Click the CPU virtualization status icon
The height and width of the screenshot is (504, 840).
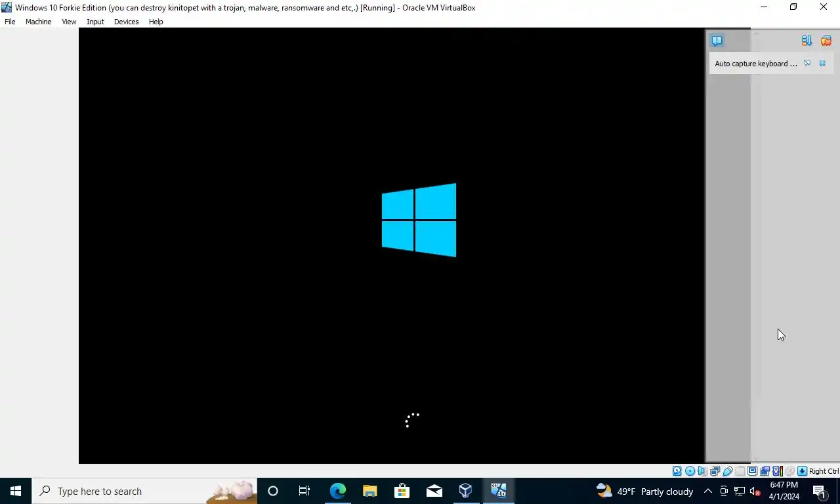coord(777,471)
